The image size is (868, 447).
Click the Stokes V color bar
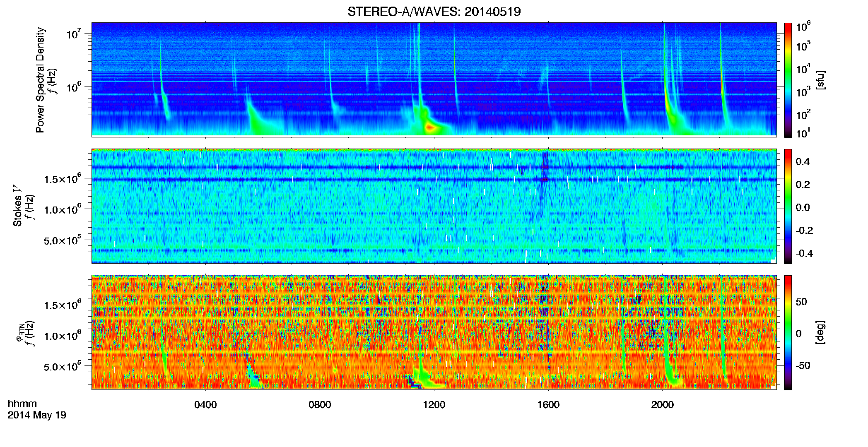788,206
